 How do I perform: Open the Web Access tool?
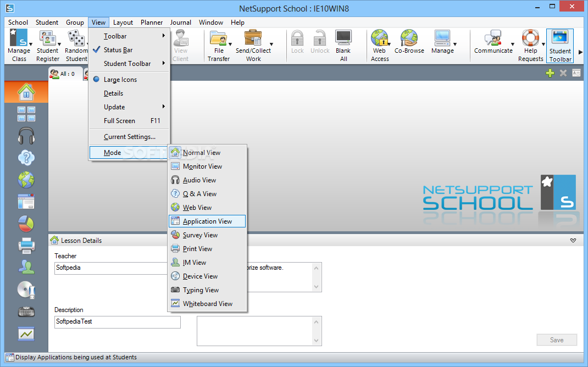click(x=380, y=46)
